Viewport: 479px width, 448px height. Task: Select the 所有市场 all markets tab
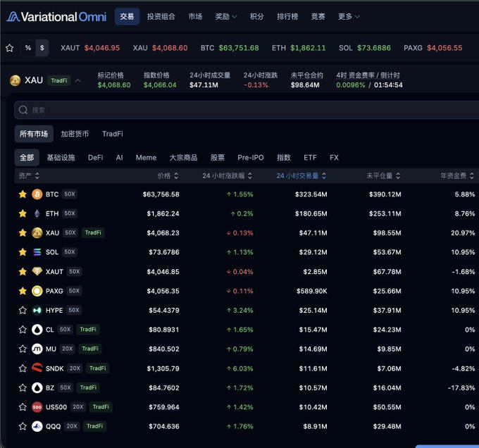tap(34, 134)
